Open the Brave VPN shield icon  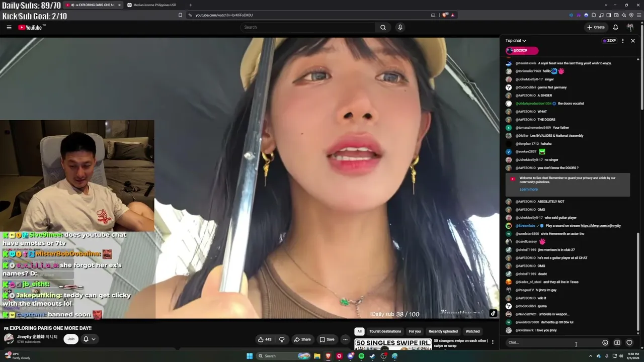tap(631, 15)
